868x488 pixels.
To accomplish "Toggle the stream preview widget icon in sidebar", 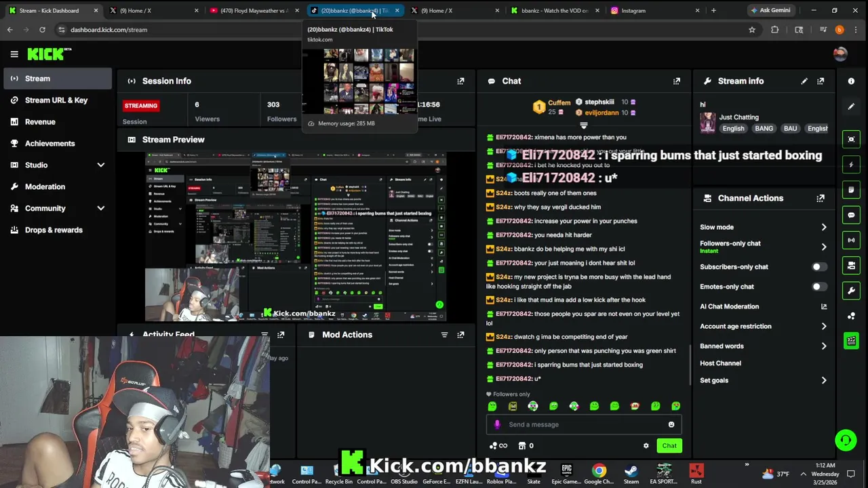I will tap(851, 139).
